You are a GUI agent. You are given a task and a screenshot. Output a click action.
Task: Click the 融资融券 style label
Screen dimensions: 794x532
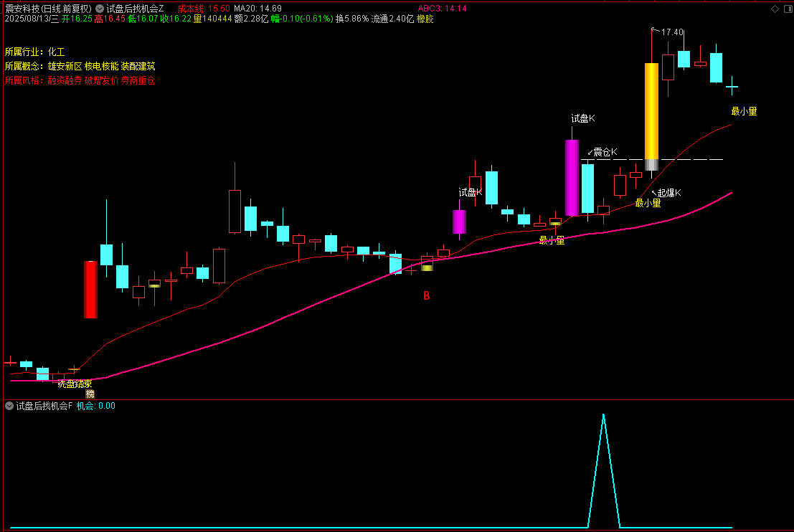coord(65,80)
